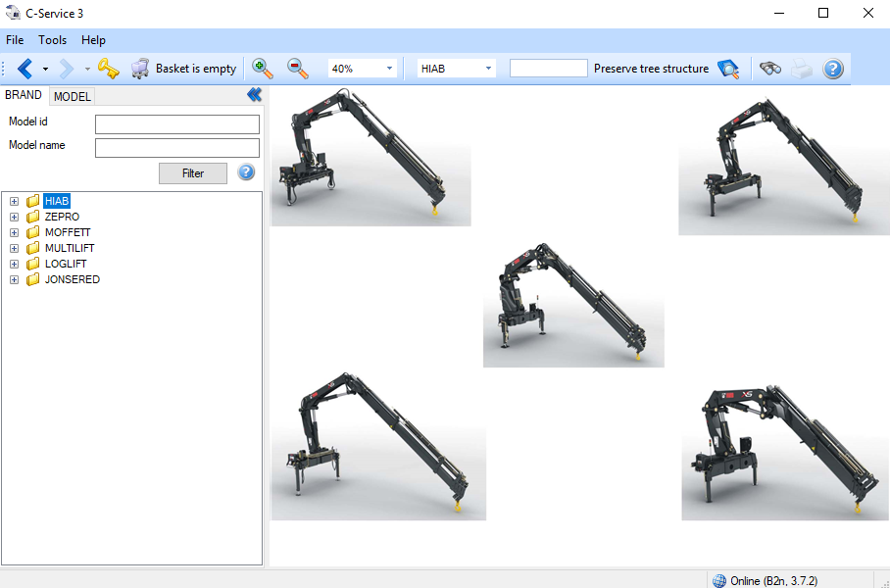The width and height of the screenshot is (890, 588).
Task: Open the Tools menu
Action: (53, 40)
